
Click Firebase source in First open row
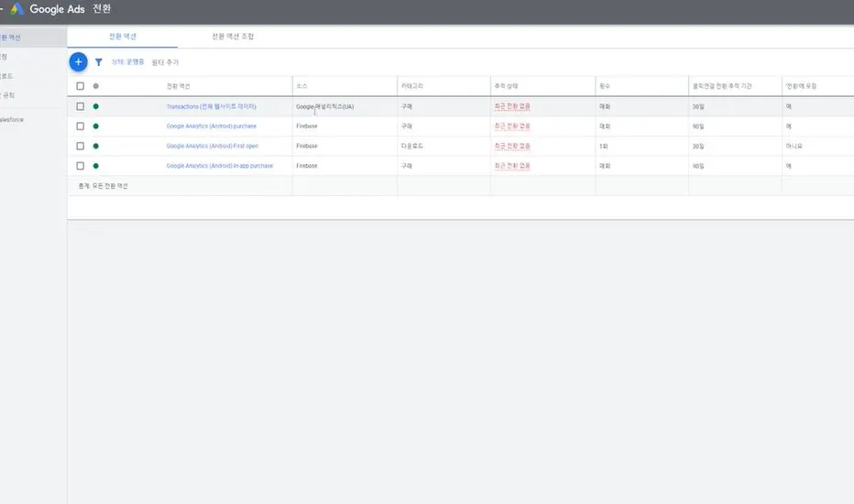point(307,146)
